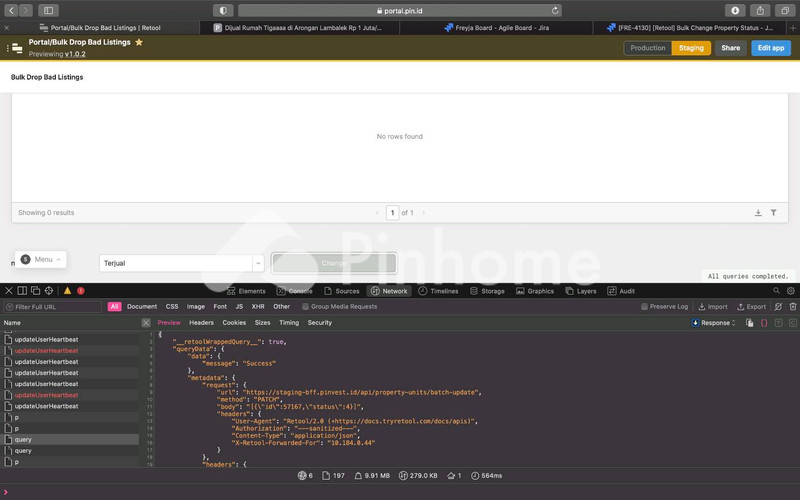The height and width of the screenshot is (500, 800).
Task: Expand the Response type selector
Action: [x=718, y=323]
